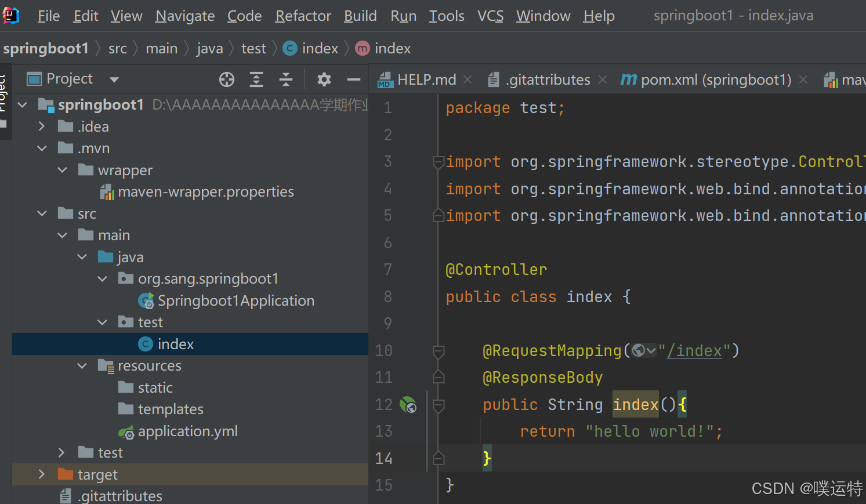This screenshot has width=866, height=504.
Task: Open the View menu
Action: click(x=126, y=16)
